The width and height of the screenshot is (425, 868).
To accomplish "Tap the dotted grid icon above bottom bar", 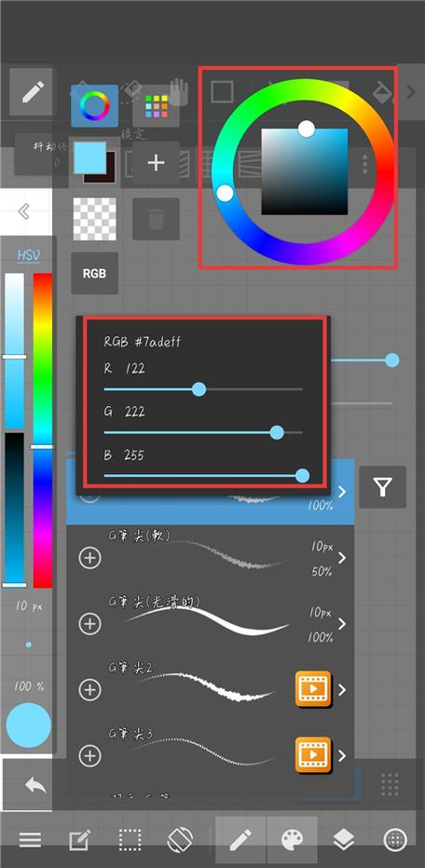I will 391,784.
